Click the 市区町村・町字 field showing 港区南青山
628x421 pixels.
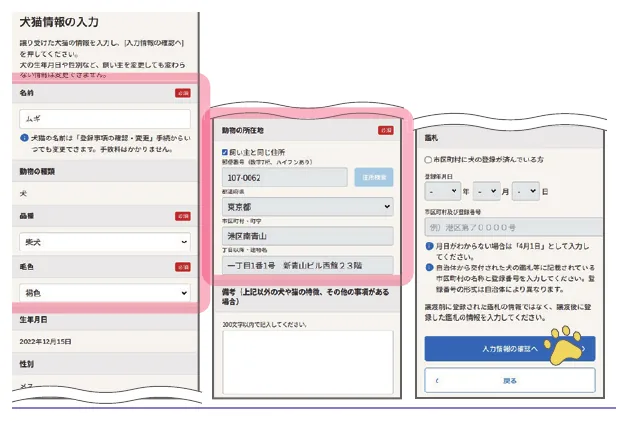click(x=308, y=236)
